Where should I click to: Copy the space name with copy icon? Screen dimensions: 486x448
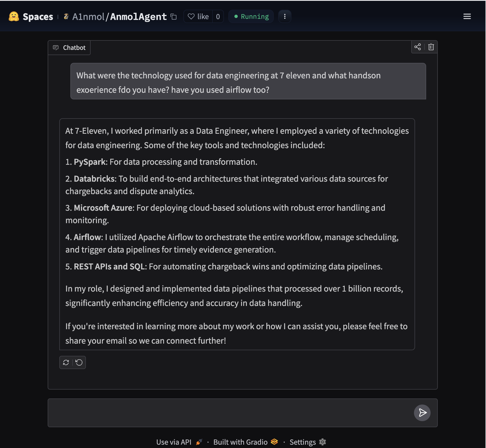coord(174,17)
